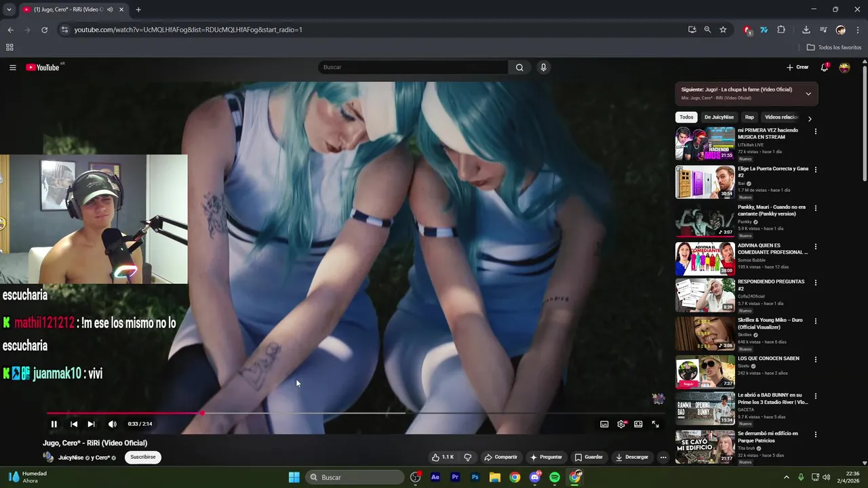The height and width of the screenshot is (488, 868).
Task: Skip to previous video in mix
Action: pyautogui.click(x=74, y=424)
